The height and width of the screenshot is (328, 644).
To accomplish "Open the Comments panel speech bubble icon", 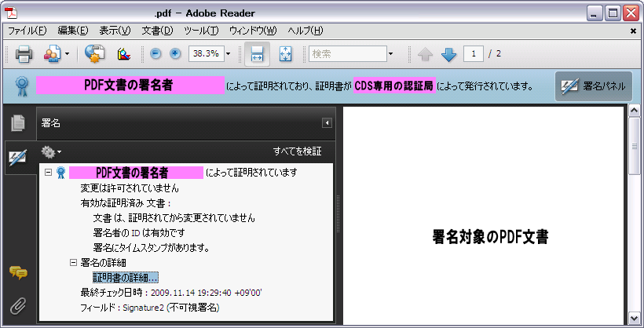I will [18, 272].
